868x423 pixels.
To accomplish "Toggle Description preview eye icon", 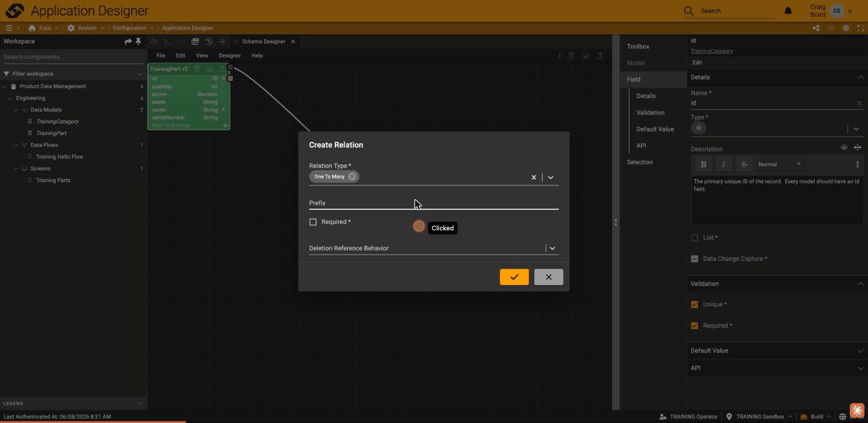I will pos(844,148).
